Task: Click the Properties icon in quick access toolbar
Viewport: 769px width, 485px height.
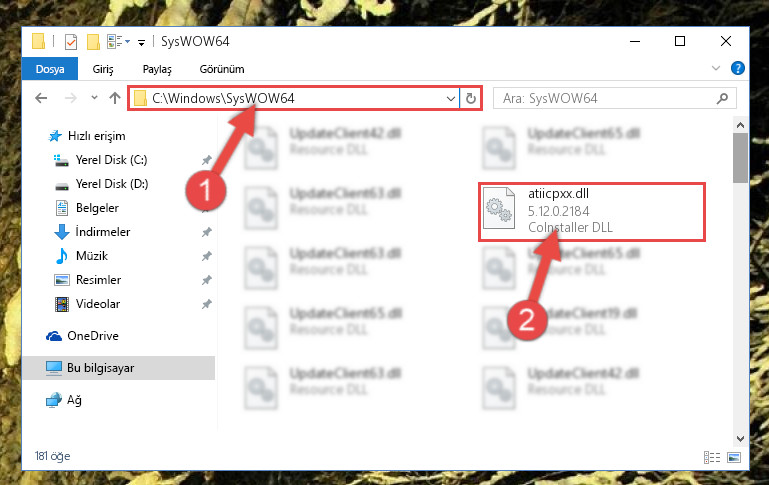Action: click(x=71, y=42)
